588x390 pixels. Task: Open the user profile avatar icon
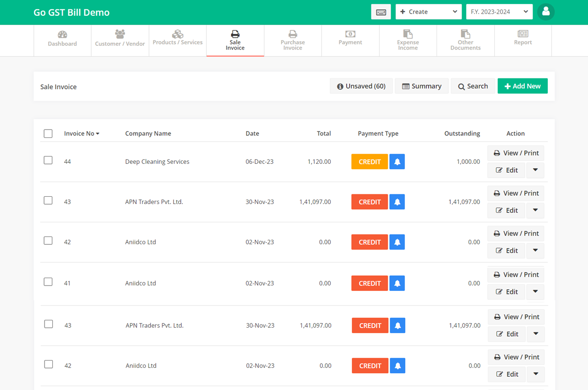coord(546,12)
